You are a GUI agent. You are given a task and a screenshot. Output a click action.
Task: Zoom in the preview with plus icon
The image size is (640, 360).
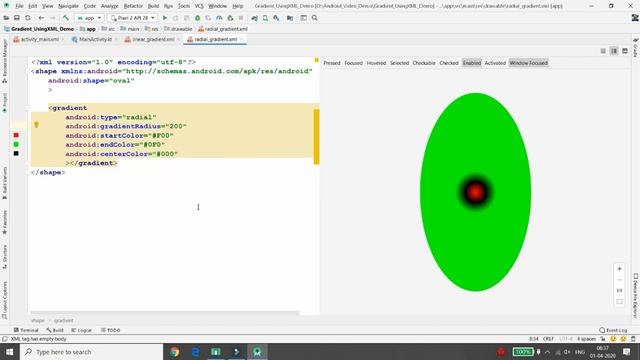click(x=619, y=269)
